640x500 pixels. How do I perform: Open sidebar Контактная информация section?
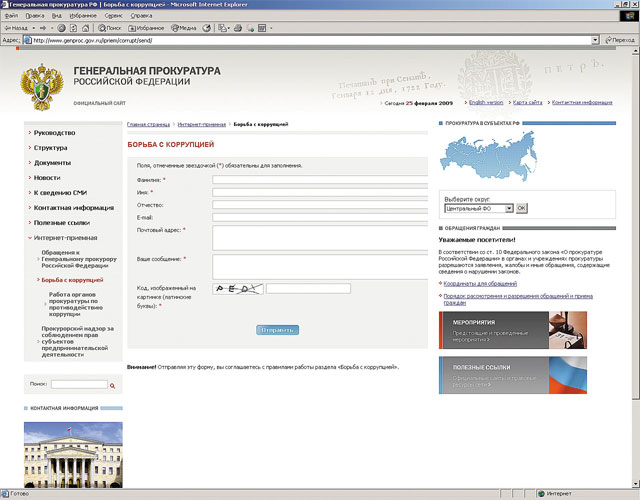coord(74,208)
